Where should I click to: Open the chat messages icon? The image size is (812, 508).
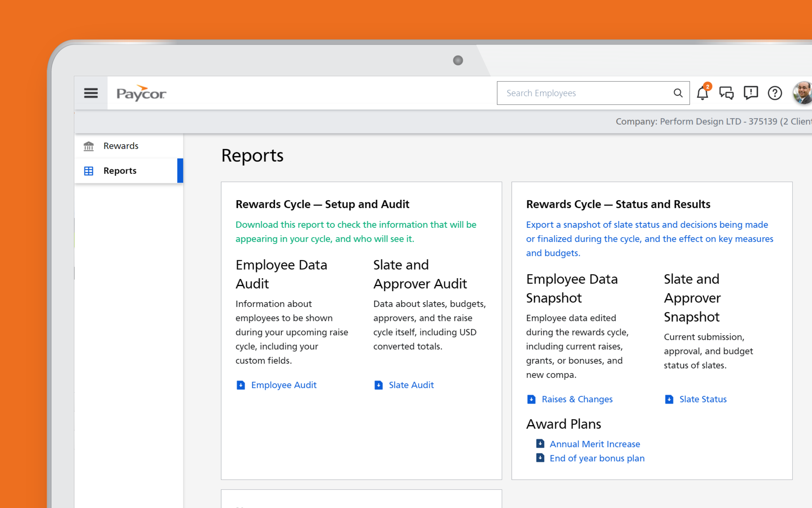coord(726,93)
